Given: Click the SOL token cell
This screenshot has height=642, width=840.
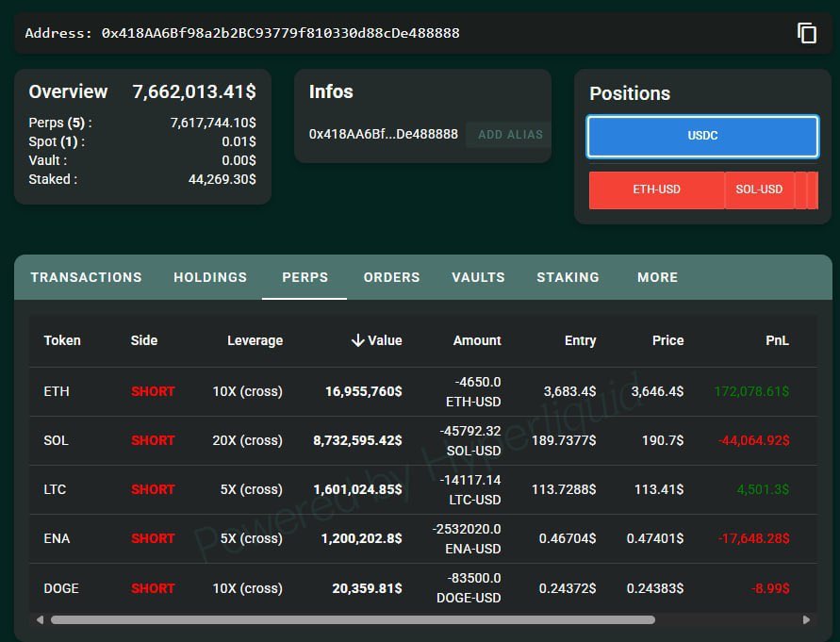Looking at the screenshot, I should (x=56, y=440).
